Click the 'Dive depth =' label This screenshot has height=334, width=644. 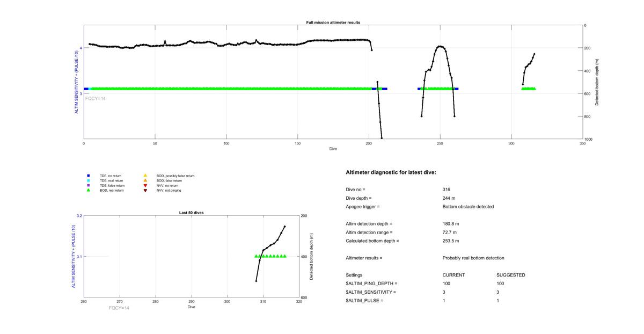click(358, 198)
